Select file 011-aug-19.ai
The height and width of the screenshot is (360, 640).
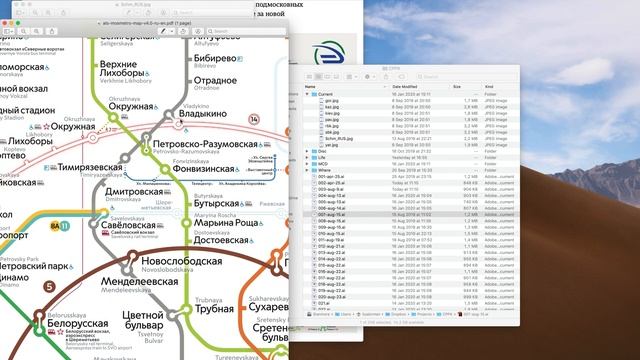click(x=331, y=240)
